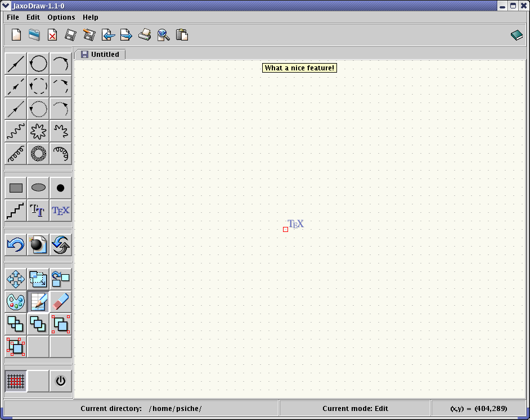Select the group objects tool

coord(61,324)
